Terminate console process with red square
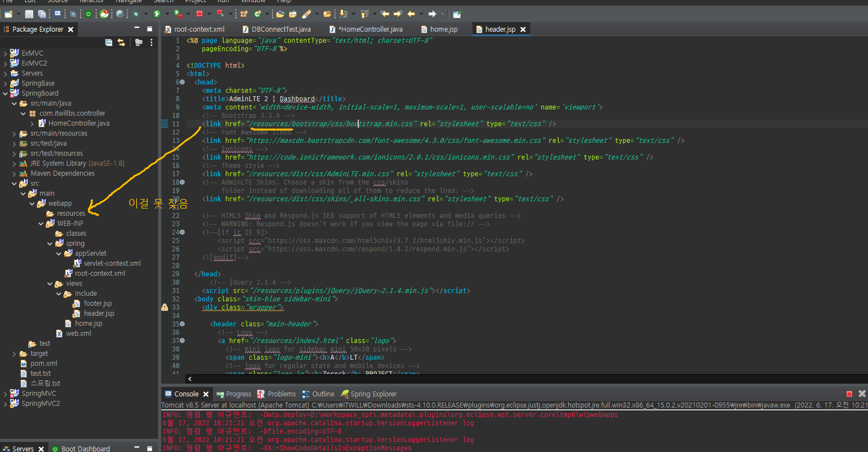The width and height of the screenshot is (868, 452). coord(849,394)
